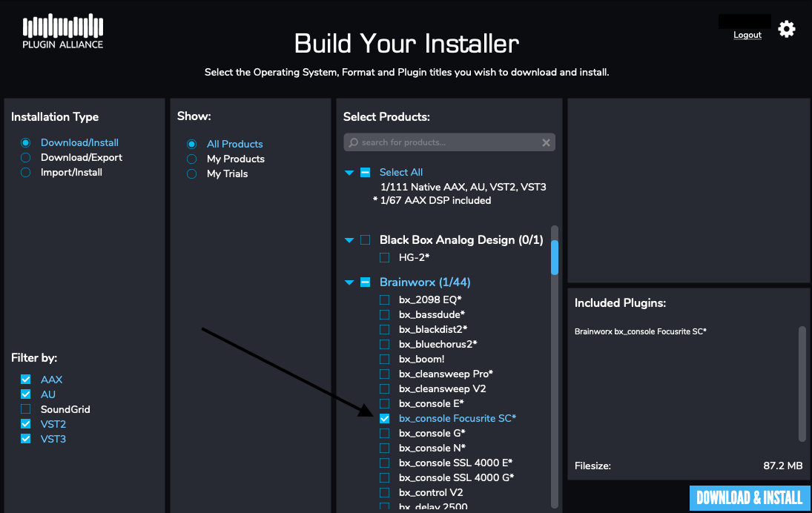The image size is (812, 513).
Task: Click the magnifier icon in the search box
Action: pos(353,142)
